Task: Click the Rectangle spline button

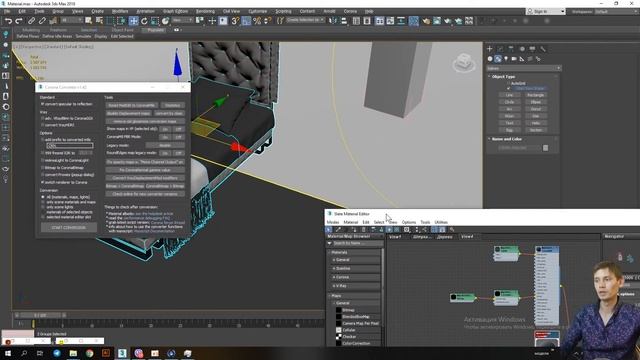Action: click(x=536, y=95)
